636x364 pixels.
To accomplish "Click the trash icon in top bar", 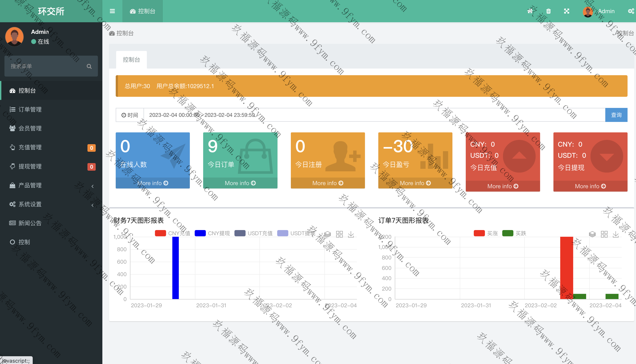I will 548,11.
